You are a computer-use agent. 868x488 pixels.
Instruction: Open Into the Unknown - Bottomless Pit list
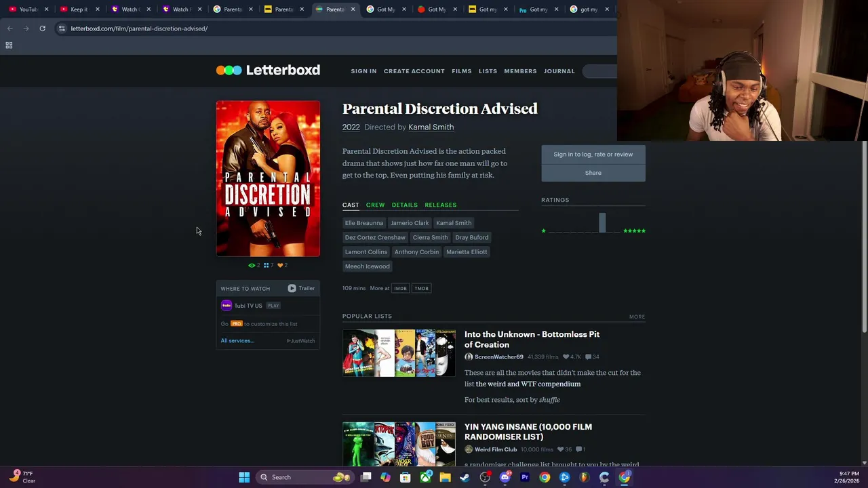532,340
